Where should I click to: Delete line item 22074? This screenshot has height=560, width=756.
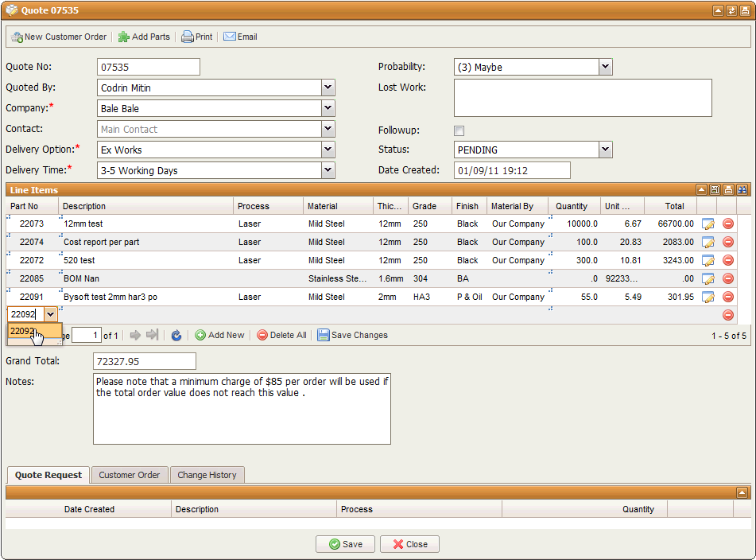(x=727, y=243)
